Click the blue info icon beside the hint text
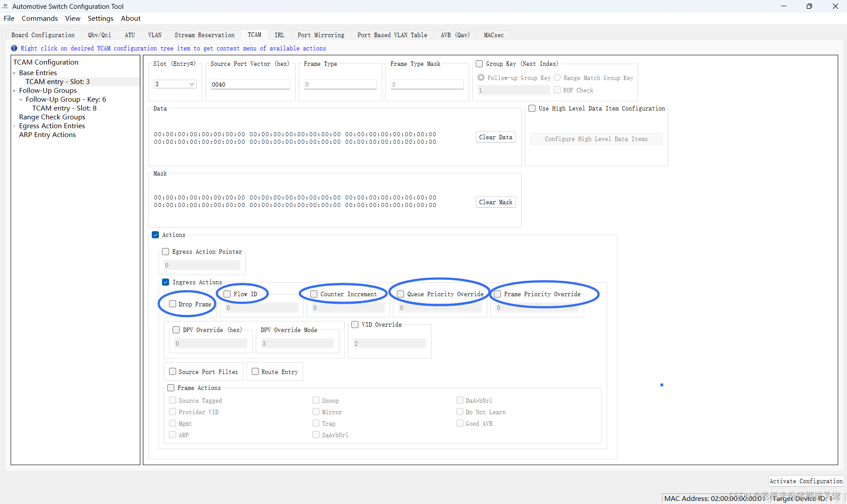The width and height of the screenshot is (847, 504). point(14,48)
